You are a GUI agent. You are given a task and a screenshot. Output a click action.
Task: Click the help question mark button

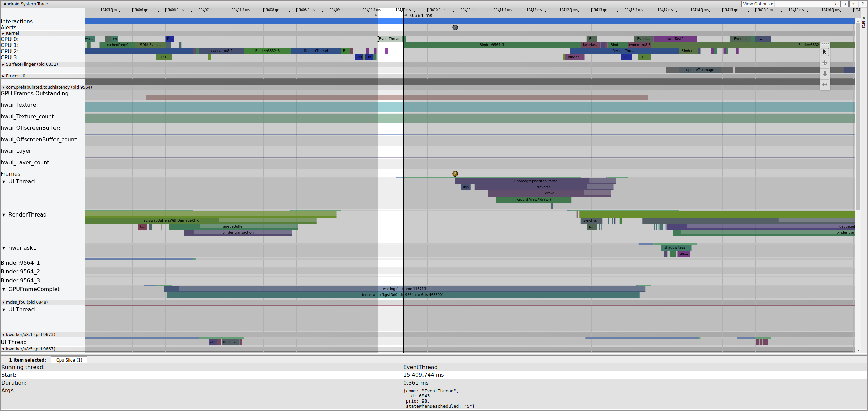[x=862, y=4]
